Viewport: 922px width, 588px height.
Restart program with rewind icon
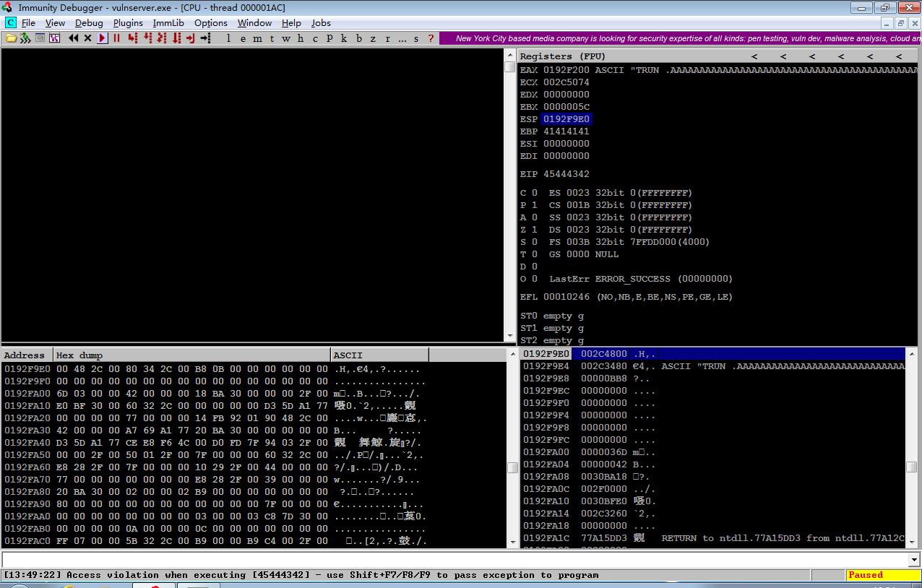73,38
